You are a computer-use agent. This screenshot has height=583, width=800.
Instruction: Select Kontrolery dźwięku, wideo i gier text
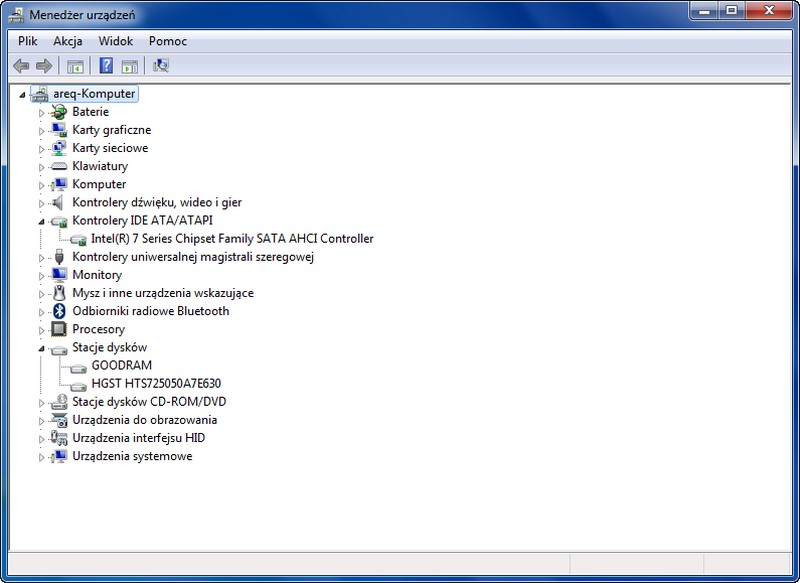coord(157,202)
